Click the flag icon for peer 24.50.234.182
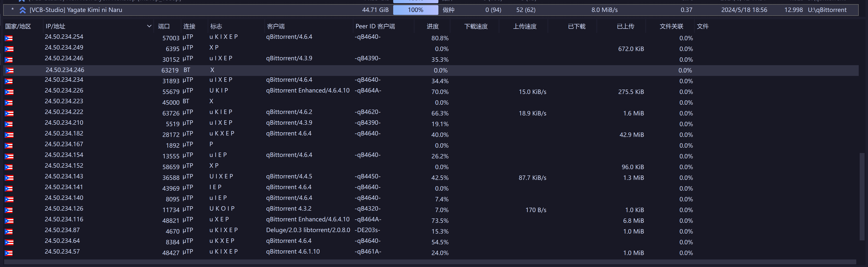868x267 pixels. (x=9, y=135)
